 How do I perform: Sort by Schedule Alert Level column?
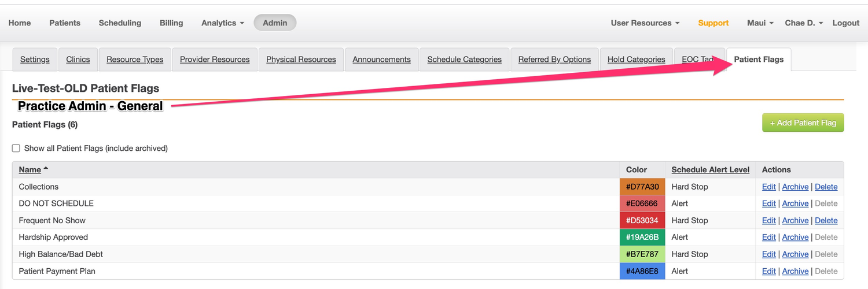(x=710, y=169)
